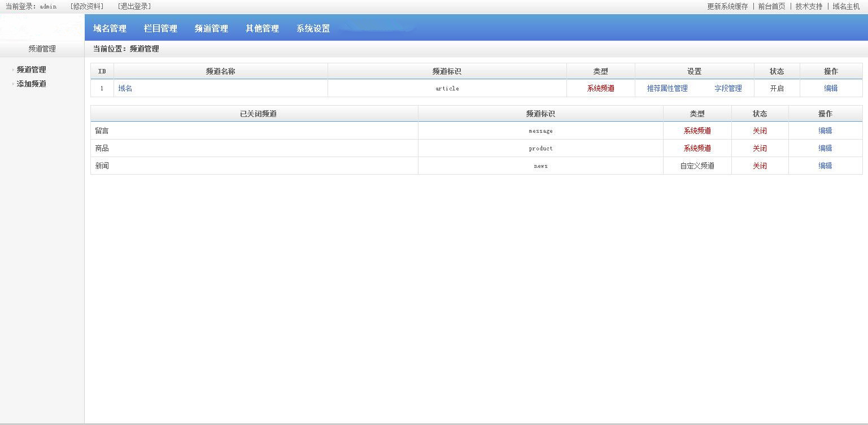The height and width of the screenshot is (425, 868).
Task: Select 添加频道 in the sidebar
Action: (31, 84)
